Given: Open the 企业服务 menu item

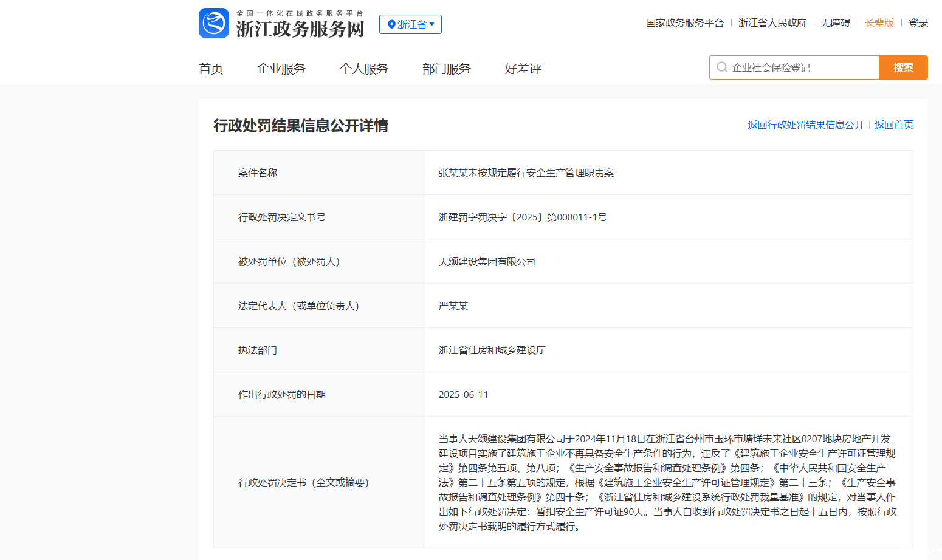Looking at the screenshot, I should [x=281, y=69].
